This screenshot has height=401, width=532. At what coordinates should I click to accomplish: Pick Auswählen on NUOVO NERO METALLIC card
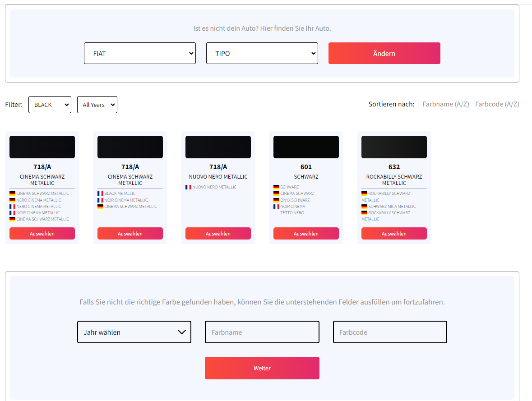(x=218, y=234)
